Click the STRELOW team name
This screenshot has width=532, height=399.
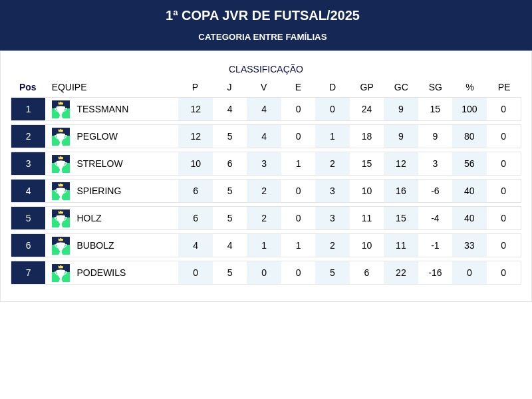click(x=100, y=164)
